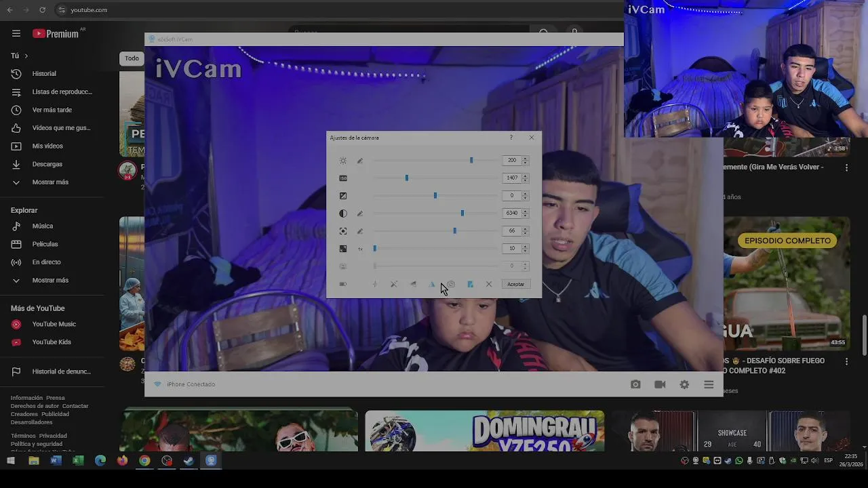Open the YouTube guide hamburger menu
Image resolution: width=868 pixels, height=488 pixels.
click(x=16, y=33)
